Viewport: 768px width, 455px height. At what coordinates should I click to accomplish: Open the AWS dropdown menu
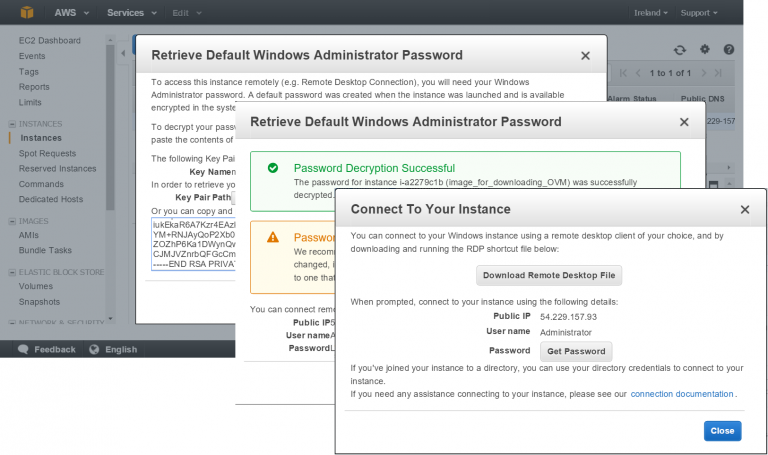coord(72,13)
